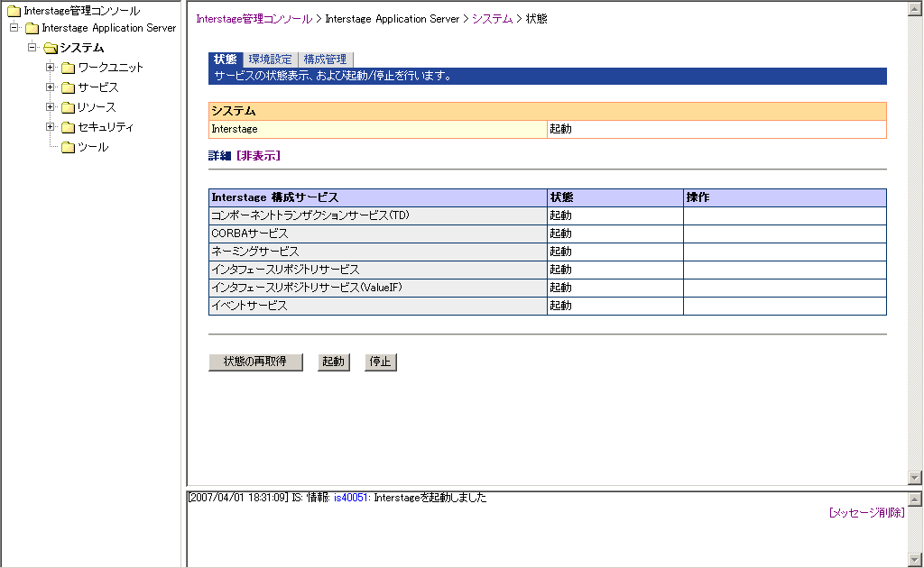Click the 停止 button

point(381,362)
